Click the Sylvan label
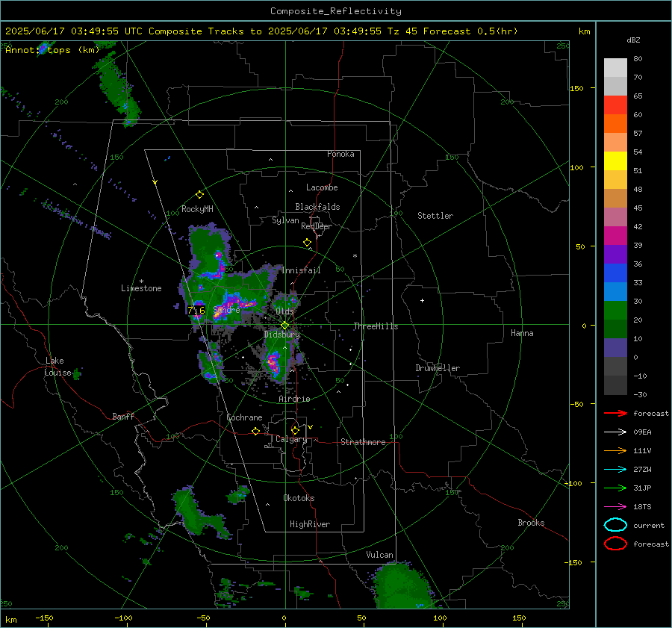The width and height of the screenshot is (672, 628). (285, 220)
